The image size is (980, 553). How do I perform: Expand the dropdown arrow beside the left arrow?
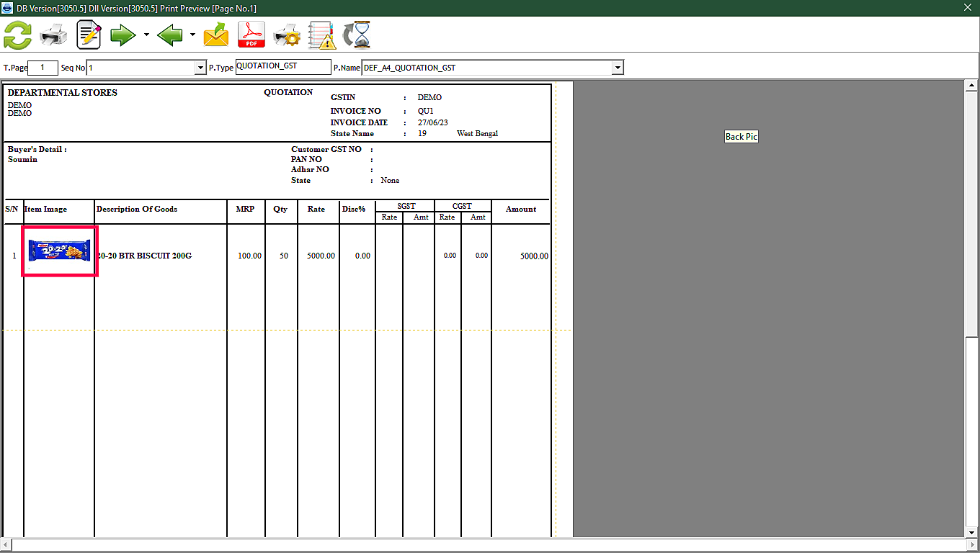click(x=192, y=35)
